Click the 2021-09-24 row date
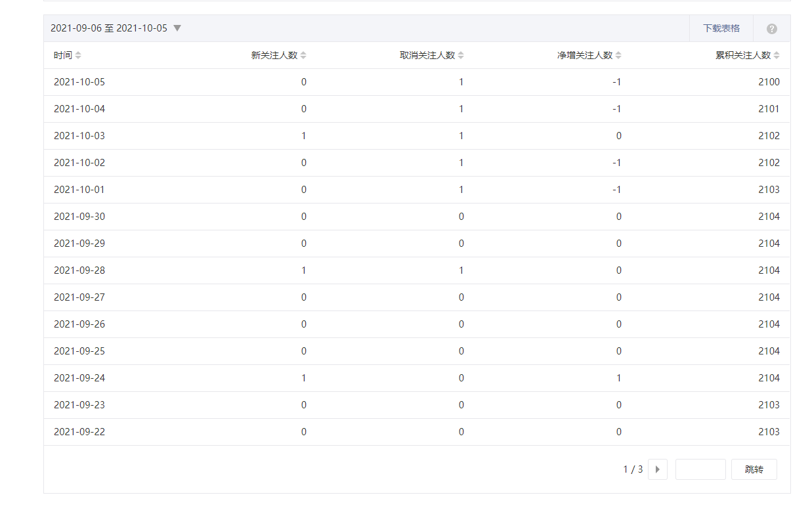The image size is (812, 514). tap(79, 378)
